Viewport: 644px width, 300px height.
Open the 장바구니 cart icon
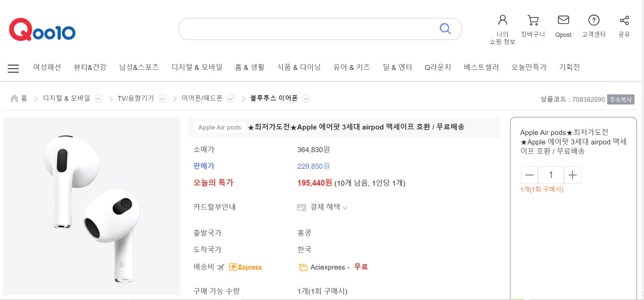pos(533,20)
